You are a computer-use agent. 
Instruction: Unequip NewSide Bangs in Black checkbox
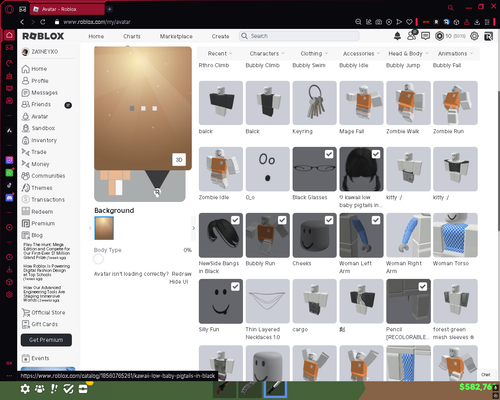pos(235,220)
